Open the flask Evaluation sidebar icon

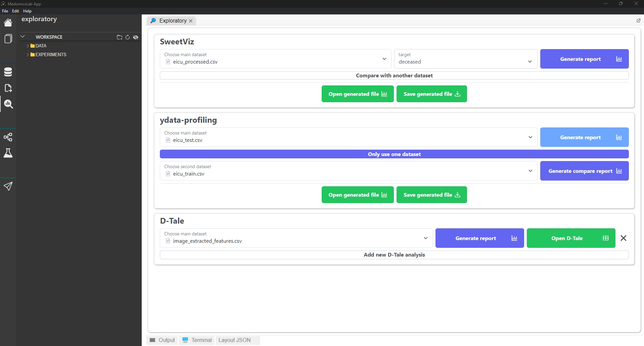tap(8, 153)
